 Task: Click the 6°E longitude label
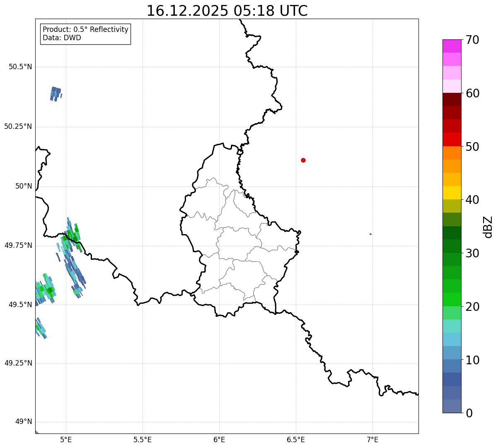[219, 439]
